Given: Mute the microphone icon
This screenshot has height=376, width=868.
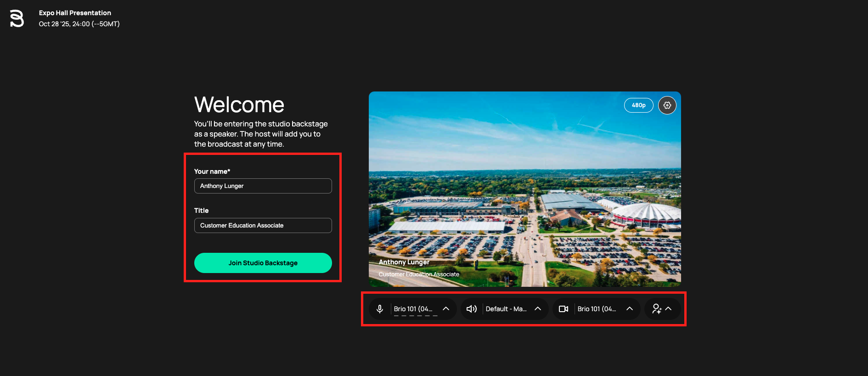Looking at the screenshot, I should pos(380,309).
